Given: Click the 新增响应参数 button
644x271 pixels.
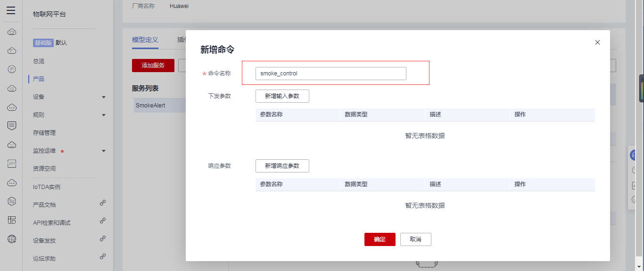Looking at the screenshot, I should pyautogui.click(x=282, y=166).
